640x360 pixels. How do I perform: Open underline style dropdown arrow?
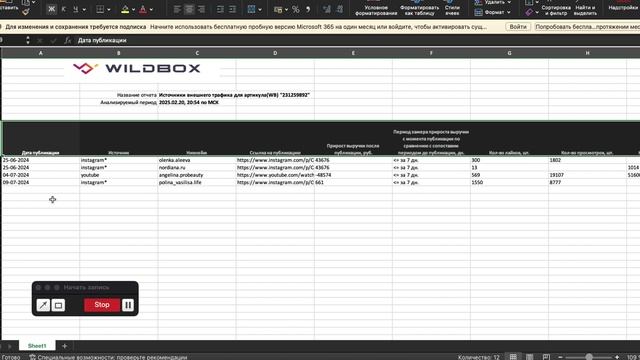(84, 9)
